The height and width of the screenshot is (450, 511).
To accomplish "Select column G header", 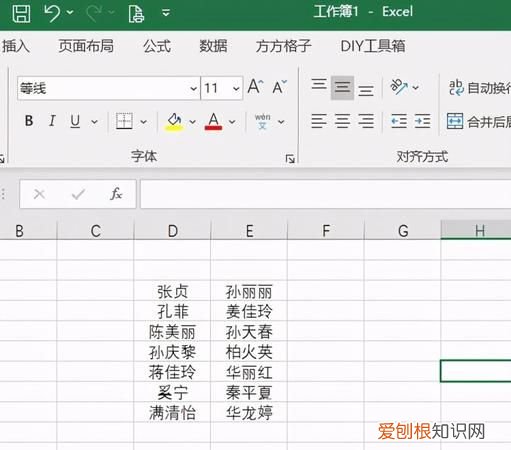I will tap(403, 230).
